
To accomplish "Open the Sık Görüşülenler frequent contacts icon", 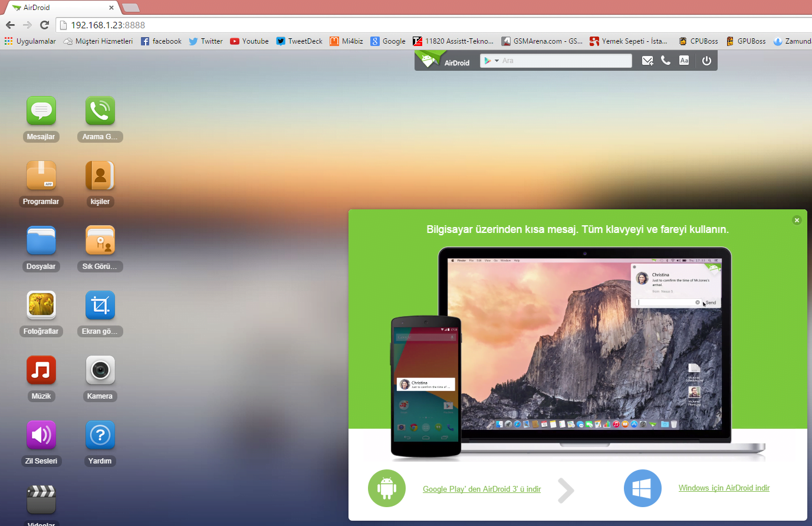I will [100, 241].
